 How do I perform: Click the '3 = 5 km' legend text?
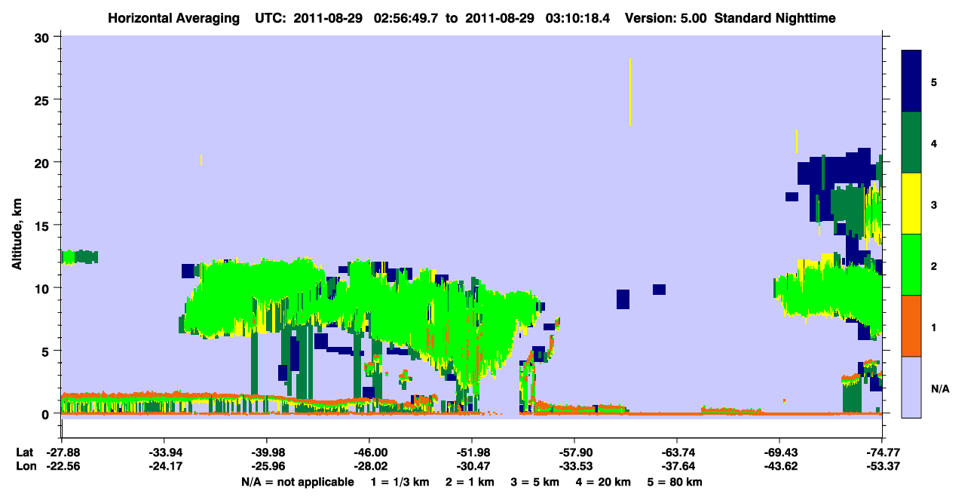point(534,482)
